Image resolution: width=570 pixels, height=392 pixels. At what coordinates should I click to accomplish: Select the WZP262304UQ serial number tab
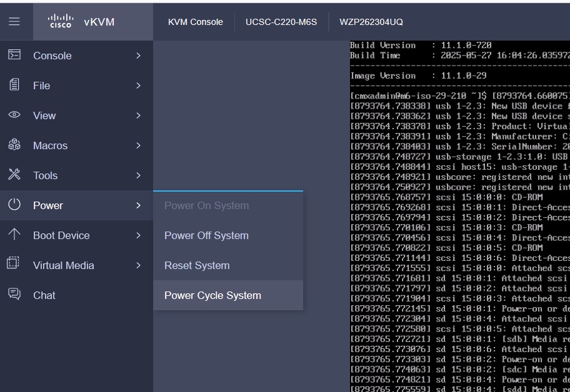point(371,22)
